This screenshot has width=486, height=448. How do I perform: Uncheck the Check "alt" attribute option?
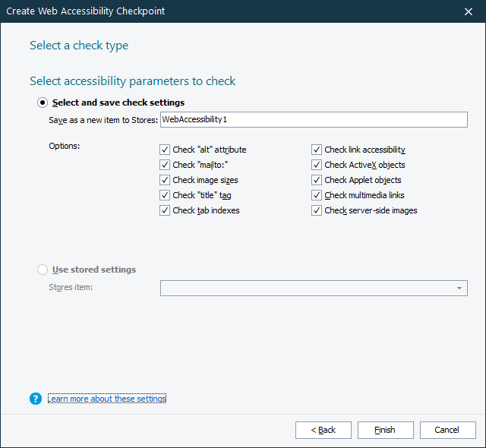[165, 150]
